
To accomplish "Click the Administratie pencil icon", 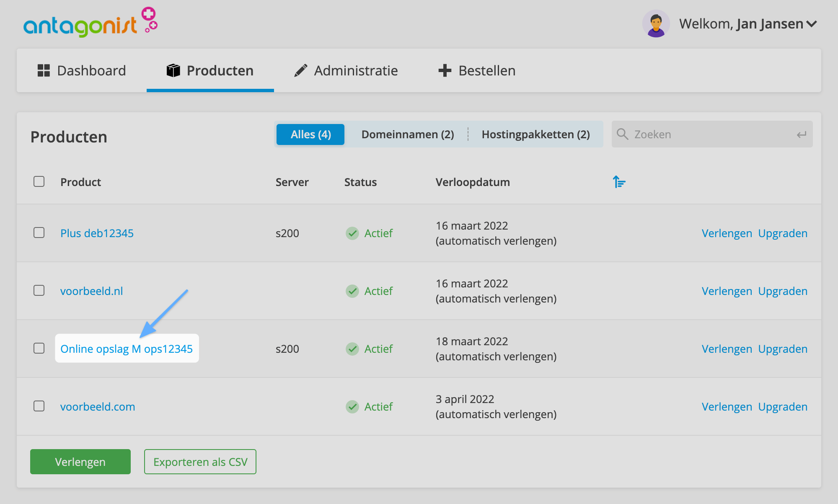I will pos(300,70).
